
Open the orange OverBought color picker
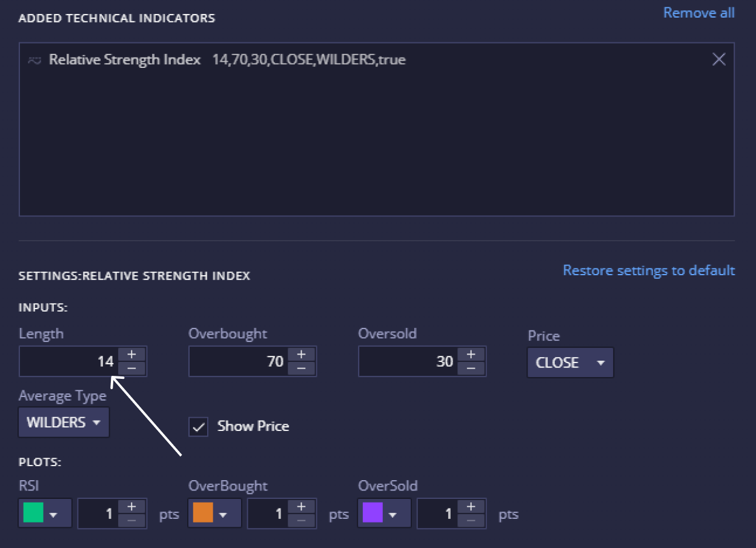coord(214,513)
